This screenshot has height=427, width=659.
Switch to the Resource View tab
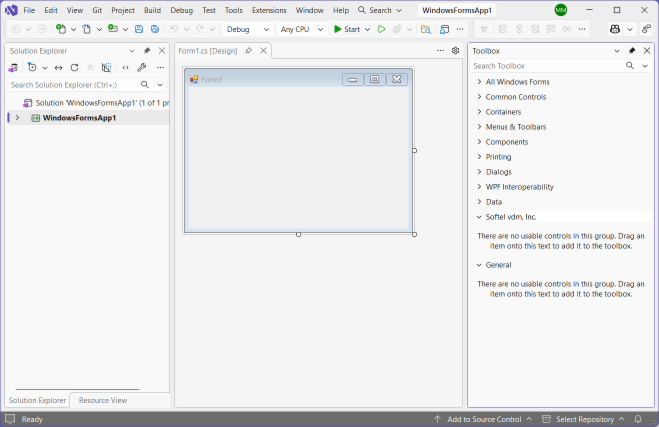(103, 400)
